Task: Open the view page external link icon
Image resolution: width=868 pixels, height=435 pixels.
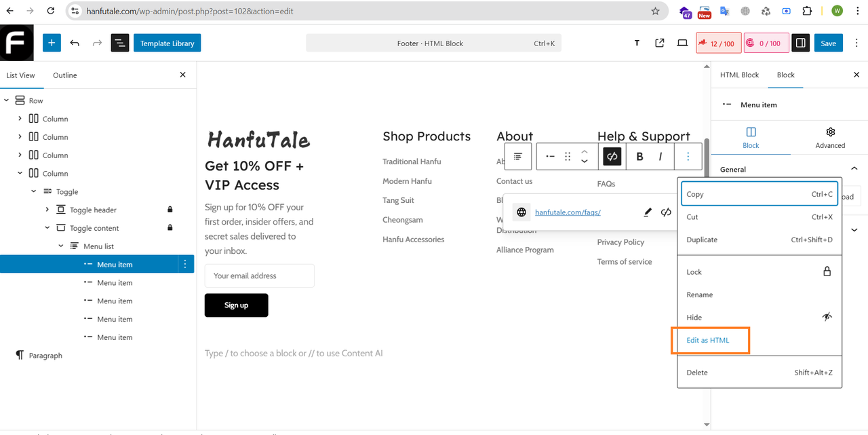Action: (660, 43)
